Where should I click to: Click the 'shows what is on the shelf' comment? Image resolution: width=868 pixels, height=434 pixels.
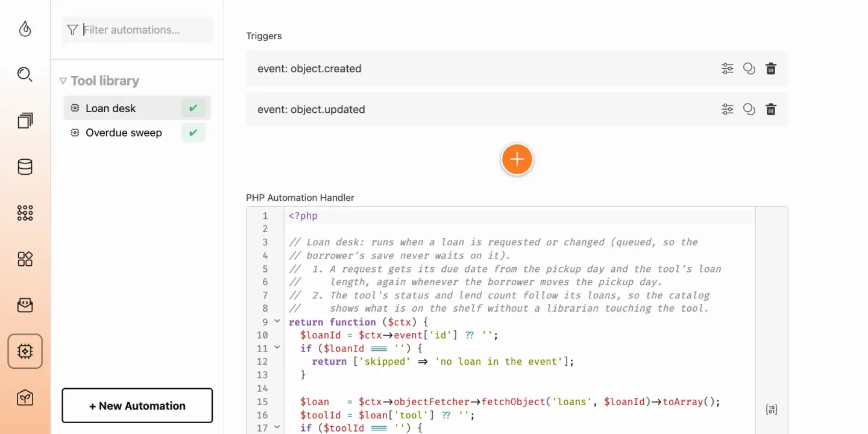coord(499,309)
